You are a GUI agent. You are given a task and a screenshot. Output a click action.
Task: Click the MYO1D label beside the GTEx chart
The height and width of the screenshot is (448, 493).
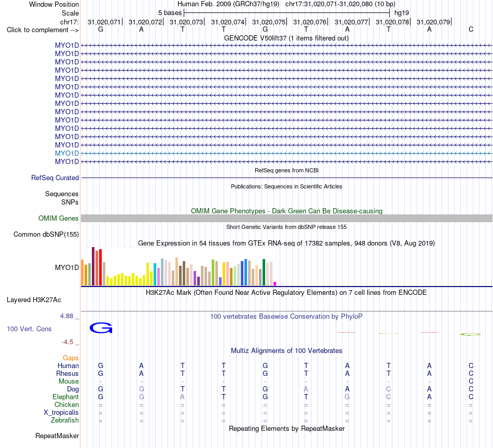click(x=66, y=267)
